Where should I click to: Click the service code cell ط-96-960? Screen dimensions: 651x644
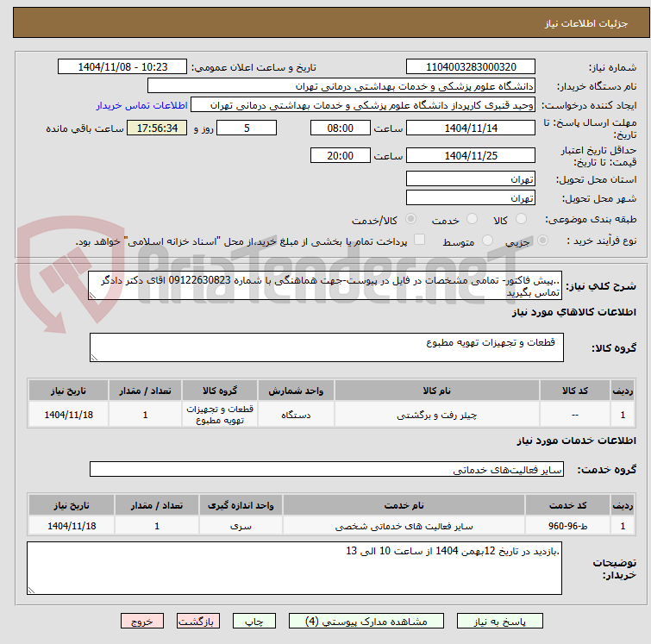(567, 526)
